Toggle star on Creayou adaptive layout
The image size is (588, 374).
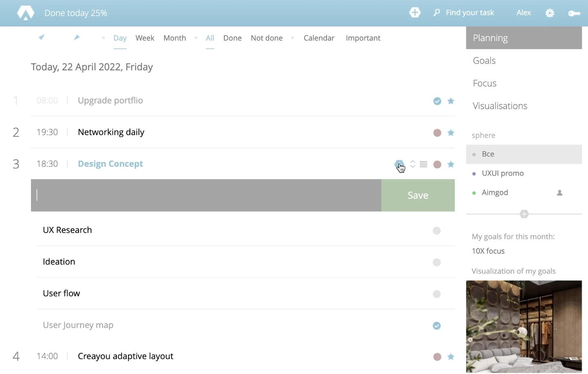451,357
